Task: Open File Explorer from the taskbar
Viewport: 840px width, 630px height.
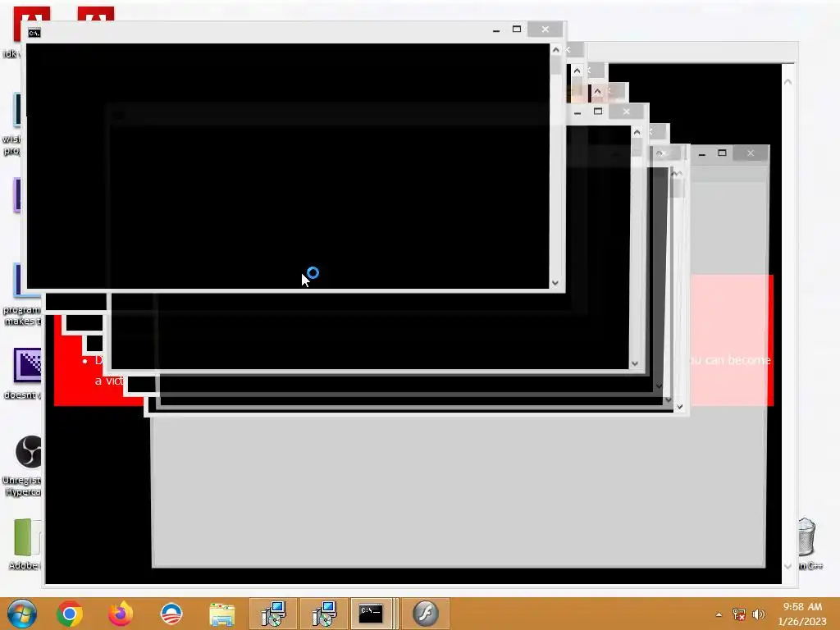Action: pos(221,614)
